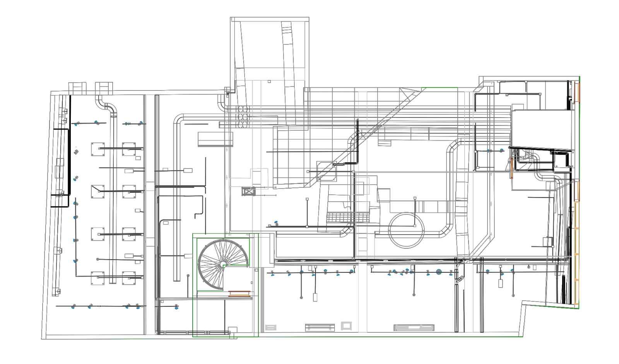Click the cluster of oval duct openings
This screenshot has width=619, height=364.
243,117
